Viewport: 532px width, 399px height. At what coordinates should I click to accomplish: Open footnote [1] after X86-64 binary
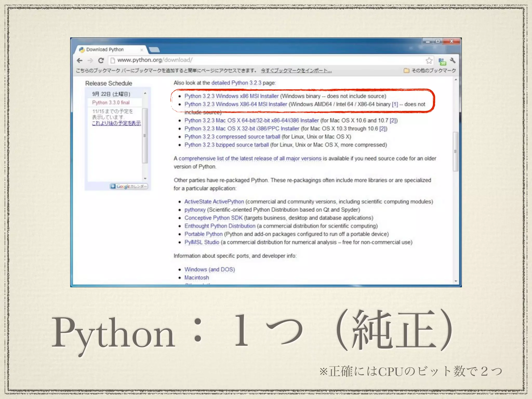coord(395,104)
